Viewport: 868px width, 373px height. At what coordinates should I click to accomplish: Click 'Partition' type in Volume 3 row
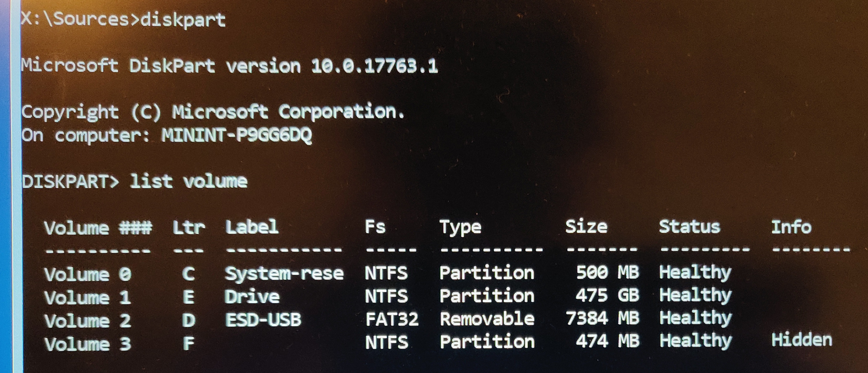pyautogui.click(x=487, y=342)
